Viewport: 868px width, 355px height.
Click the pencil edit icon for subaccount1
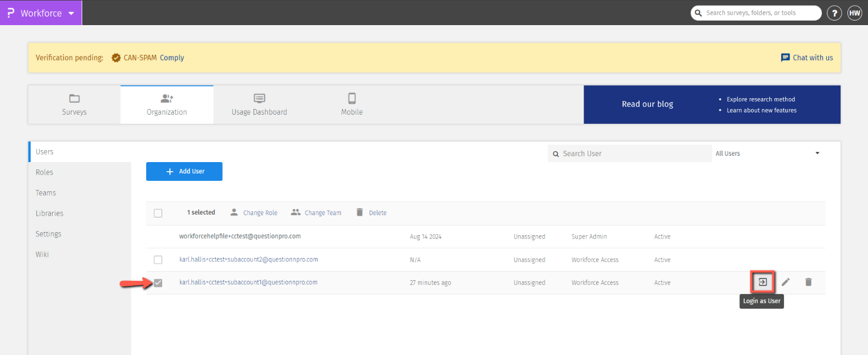(x=786, y=282)
